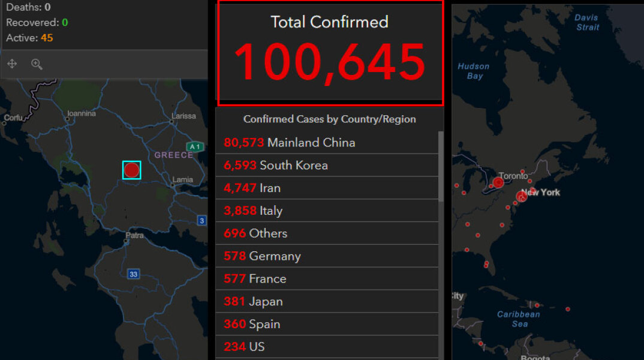The width and height of the screenshot is (644, 360).
Task: Click the country list vertical scrollbar
Action: (441, 168)
